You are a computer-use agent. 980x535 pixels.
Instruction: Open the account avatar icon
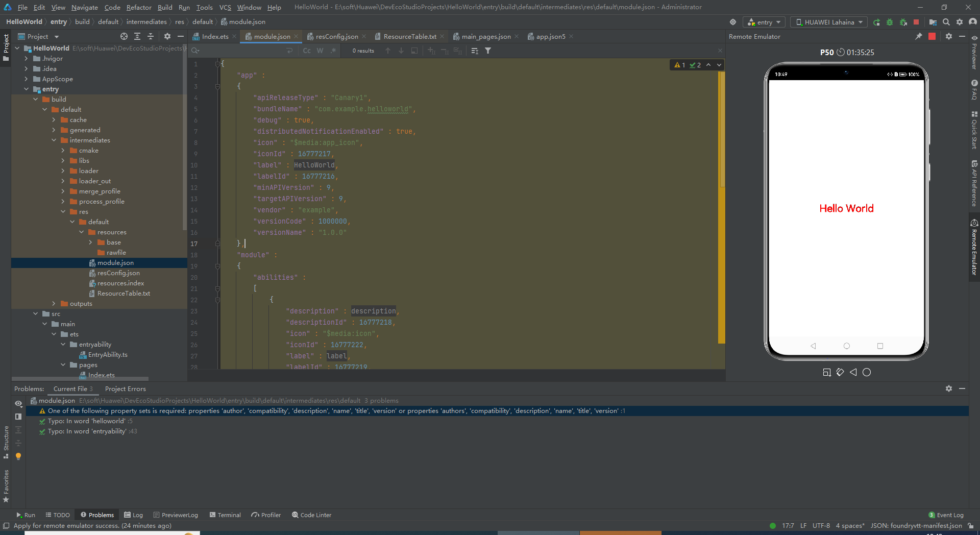[973, 22]
